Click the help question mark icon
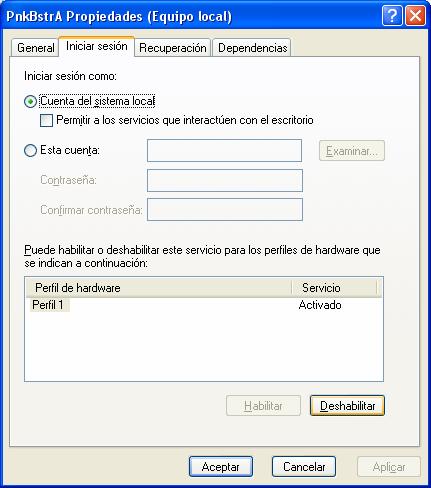The image size is (431, 488). pyautogui.click(x=392, y=15)
